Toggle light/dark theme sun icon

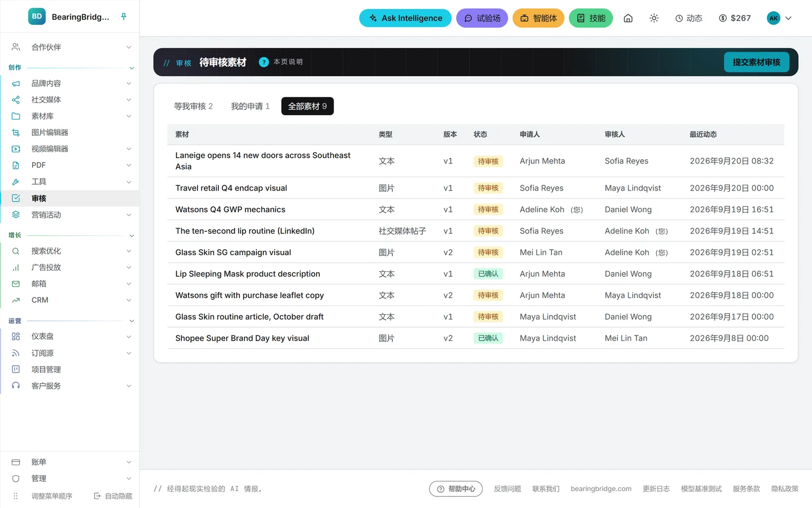click(x=654, y=18)
